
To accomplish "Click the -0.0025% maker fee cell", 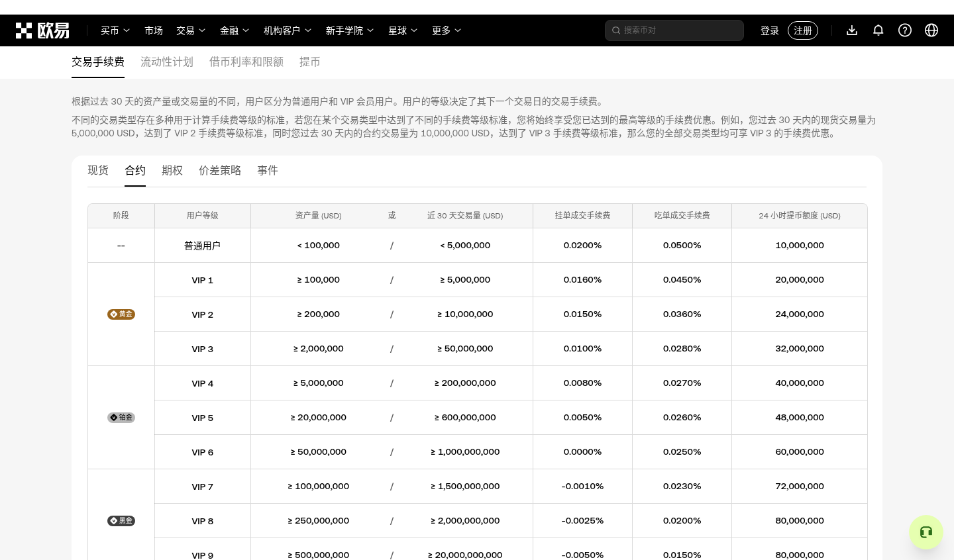I will tap(583, 521).
